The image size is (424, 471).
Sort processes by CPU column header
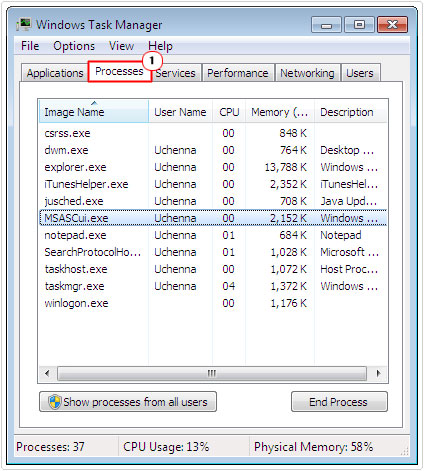pos(229,112)
